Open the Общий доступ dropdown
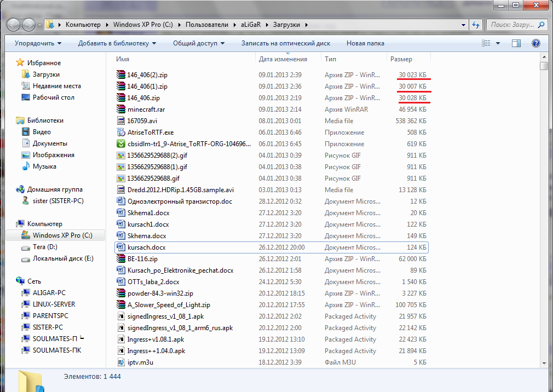Image resolution: width=553 pixels, height=392 pixels. pyautogui.click(x=199, y=43)
